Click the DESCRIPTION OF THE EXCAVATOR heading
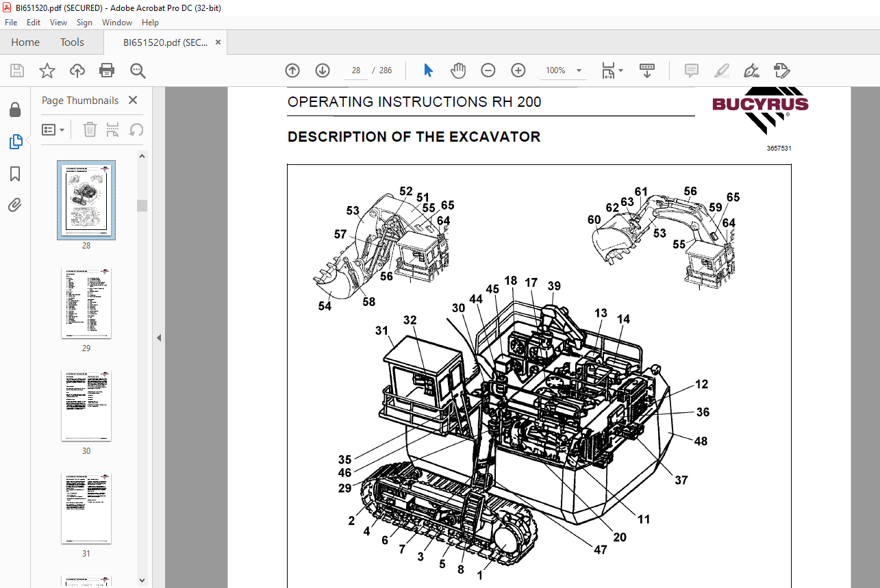 pos(414,137)
